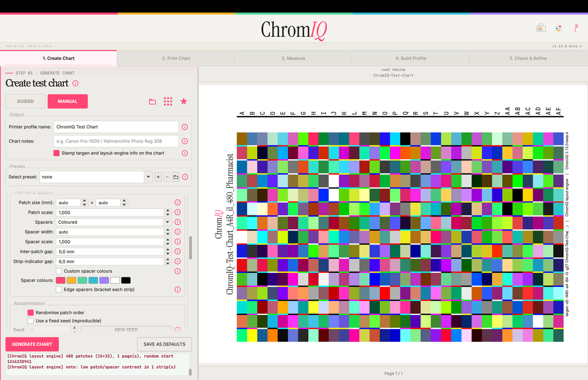This screenshot has height=380, width=588.
Task: Add a new preset with plus button
Action: 158,177
